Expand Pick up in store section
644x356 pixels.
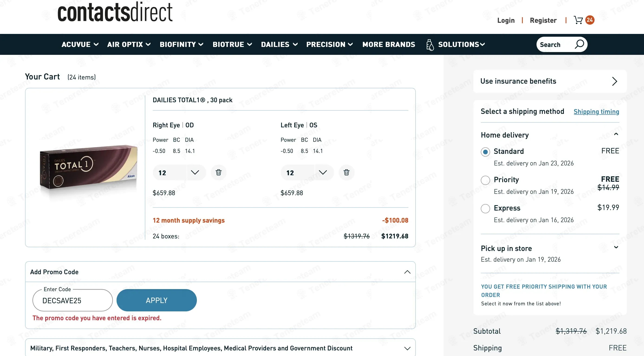pyautogui.click(x=616, y=247)
